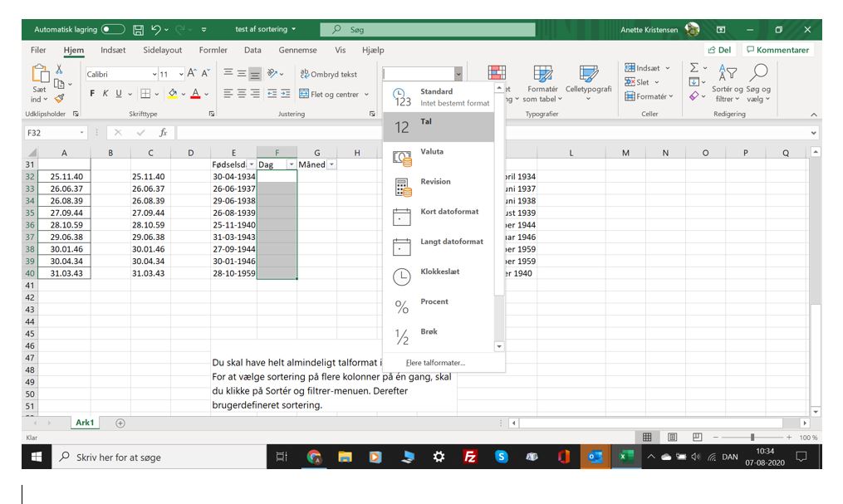The width and height of the screenshot is (843, 504).
Task: Click the Windows Start button
Action: click(x=37, y=457)
